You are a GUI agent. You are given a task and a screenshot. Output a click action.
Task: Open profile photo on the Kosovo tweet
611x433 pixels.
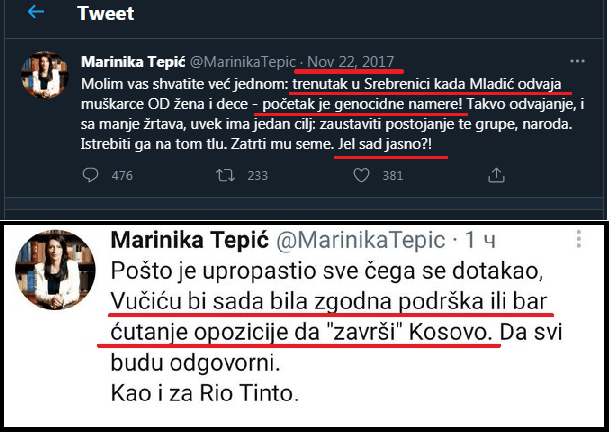coord(46,270)
